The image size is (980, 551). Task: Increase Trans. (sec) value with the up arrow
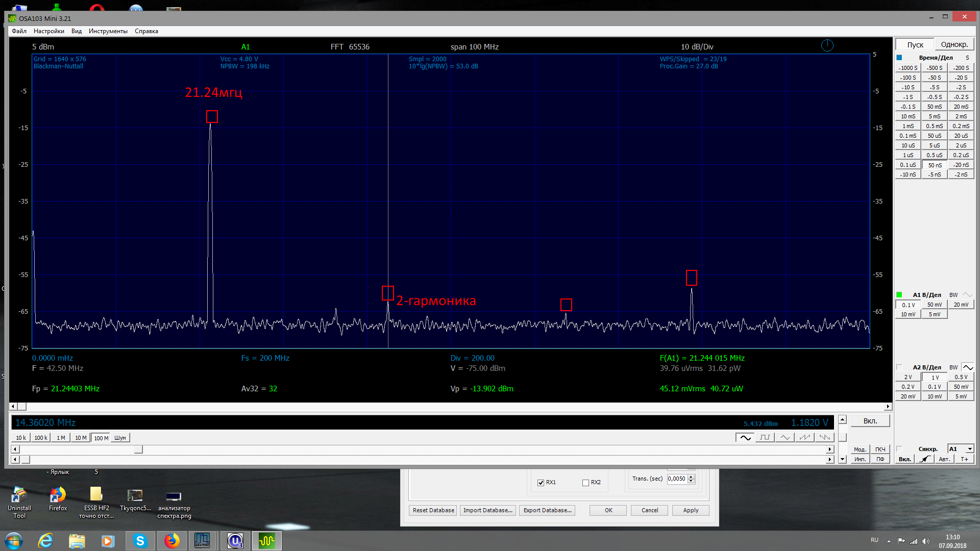691,477
